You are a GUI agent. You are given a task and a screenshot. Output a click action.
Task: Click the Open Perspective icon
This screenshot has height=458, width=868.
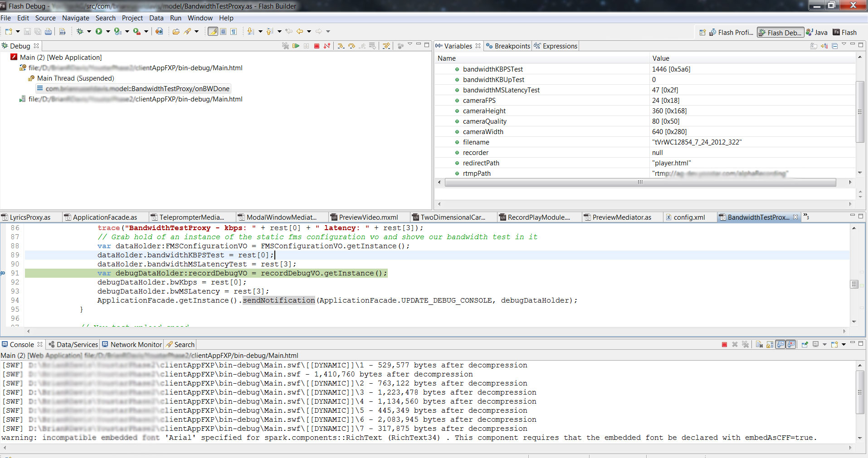tap(702, 32)
